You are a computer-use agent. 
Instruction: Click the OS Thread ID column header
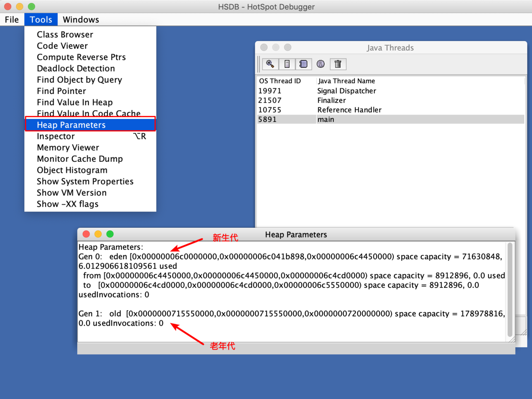coord(280,81)
